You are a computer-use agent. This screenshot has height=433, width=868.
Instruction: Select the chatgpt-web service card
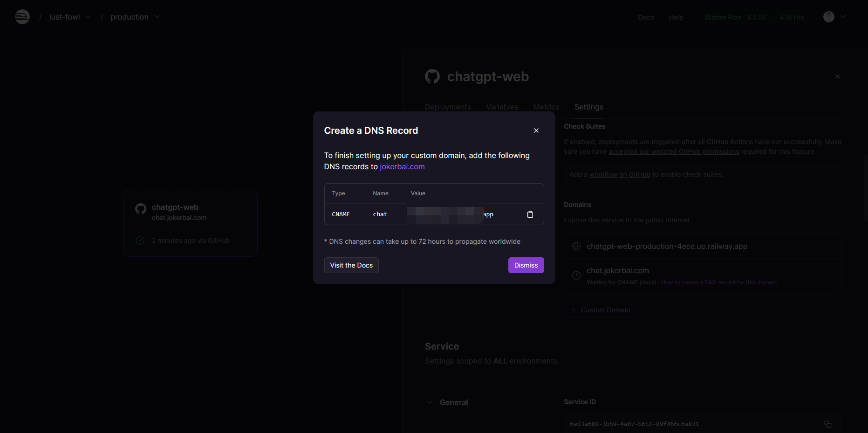(191, 223)
